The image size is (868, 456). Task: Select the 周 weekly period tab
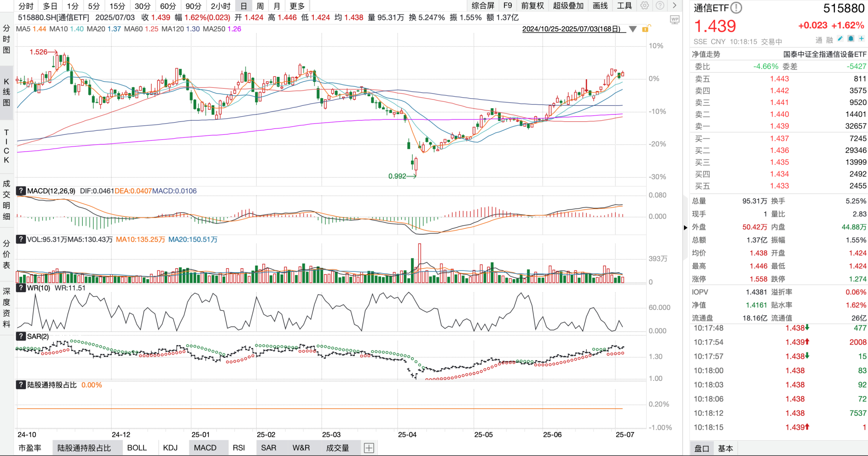click(x=260, y=6)
